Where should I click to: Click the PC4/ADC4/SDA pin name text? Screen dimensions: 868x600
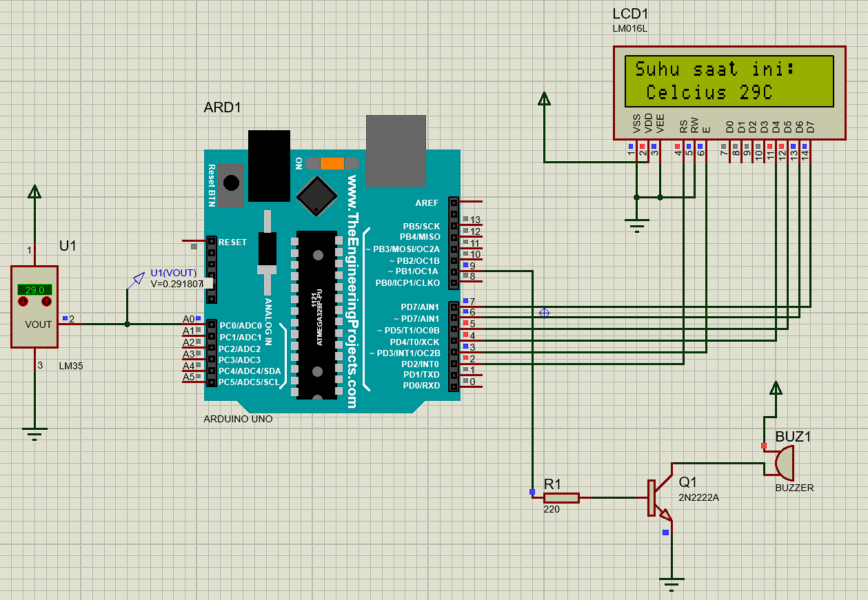250,371
